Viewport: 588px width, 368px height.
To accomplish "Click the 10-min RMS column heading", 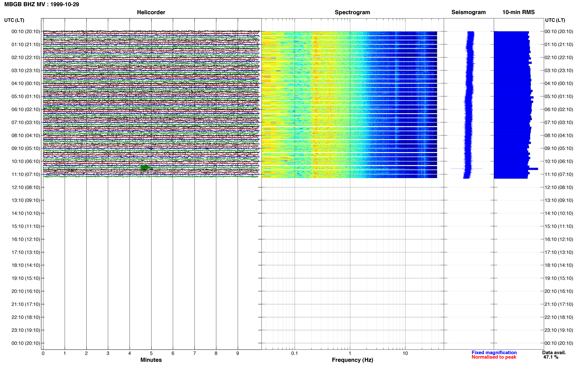I will tap(518, 12).
